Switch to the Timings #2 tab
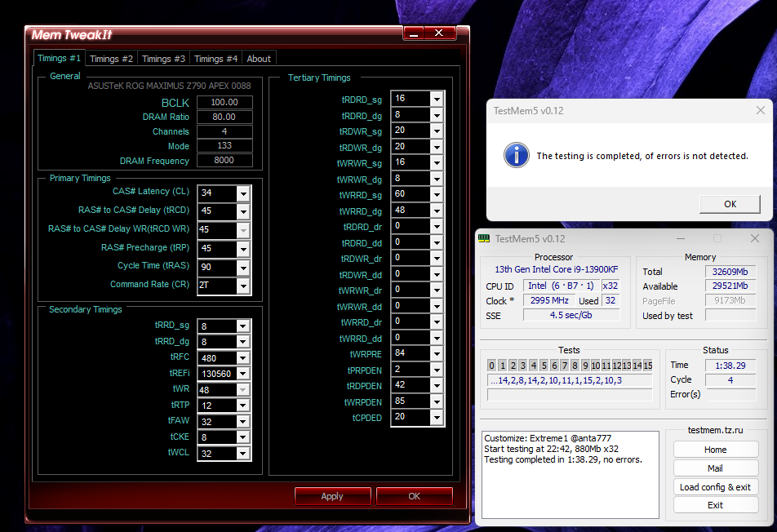 (111, 59)
